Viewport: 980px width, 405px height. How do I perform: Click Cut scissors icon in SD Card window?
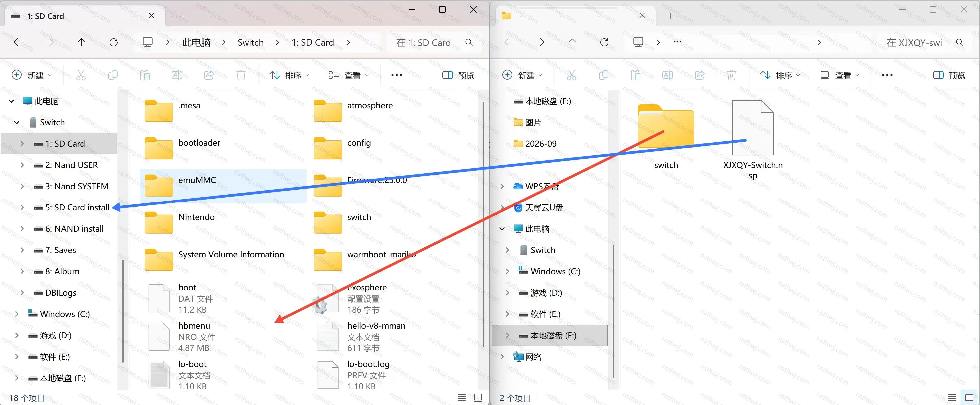point(81,75)
